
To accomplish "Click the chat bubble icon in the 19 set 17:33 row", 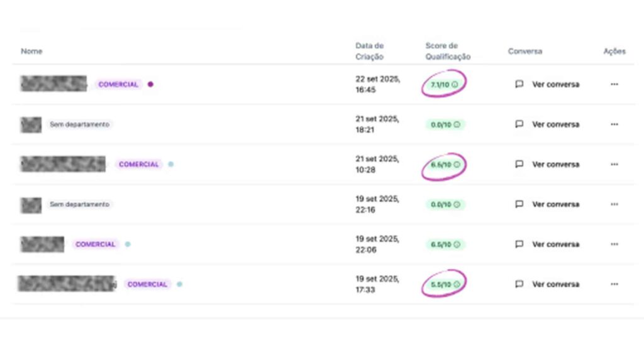I will 519,285.
